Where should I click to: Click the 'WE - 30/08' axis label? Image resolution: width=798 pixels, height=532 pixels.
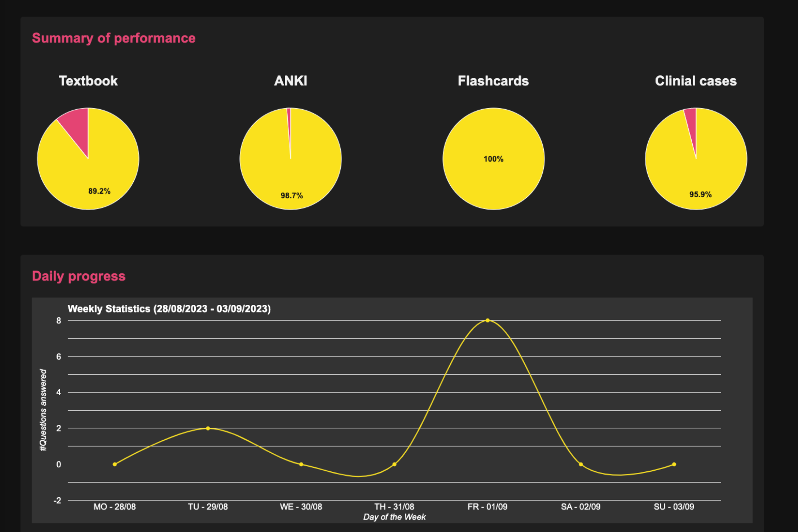[301, 507]
